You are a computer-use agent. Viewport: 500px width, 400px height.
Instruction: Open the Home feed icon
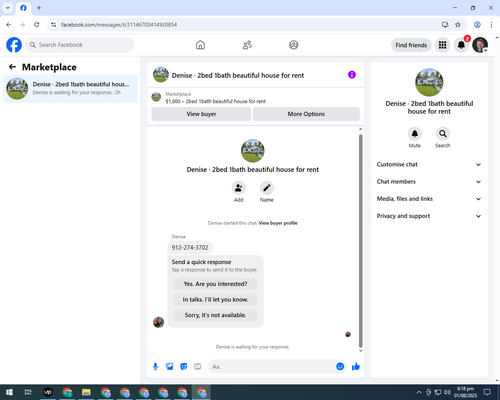[x=200, y=45]
